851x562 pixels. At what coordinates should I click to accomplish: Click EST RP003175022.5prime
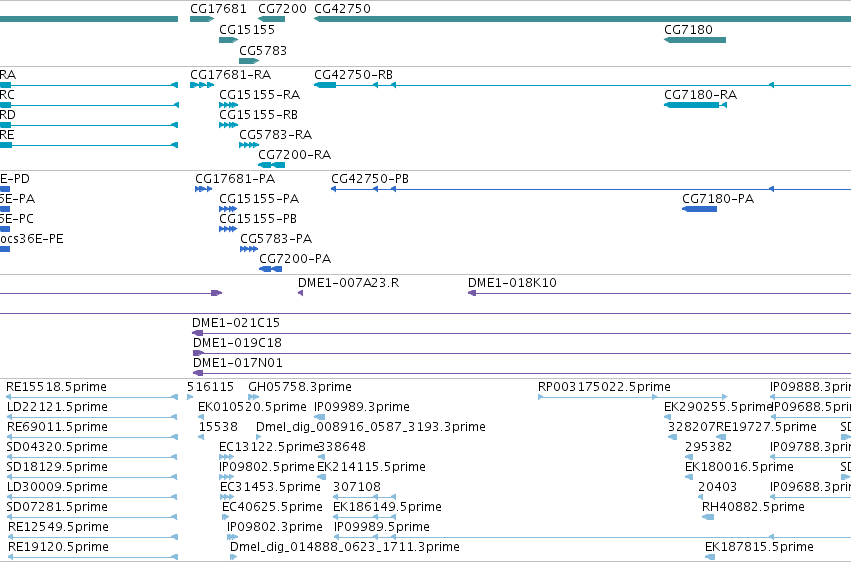click(604, 387)
